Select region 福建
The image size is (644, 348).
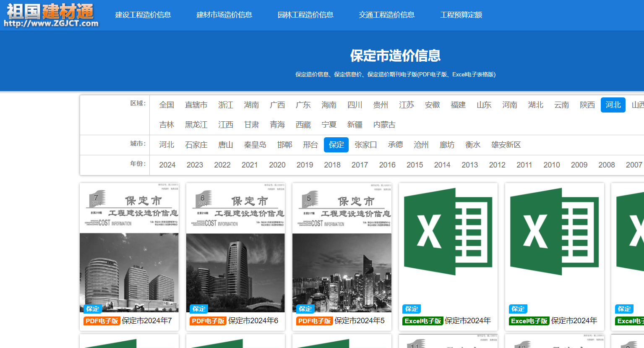click(458, 105)
